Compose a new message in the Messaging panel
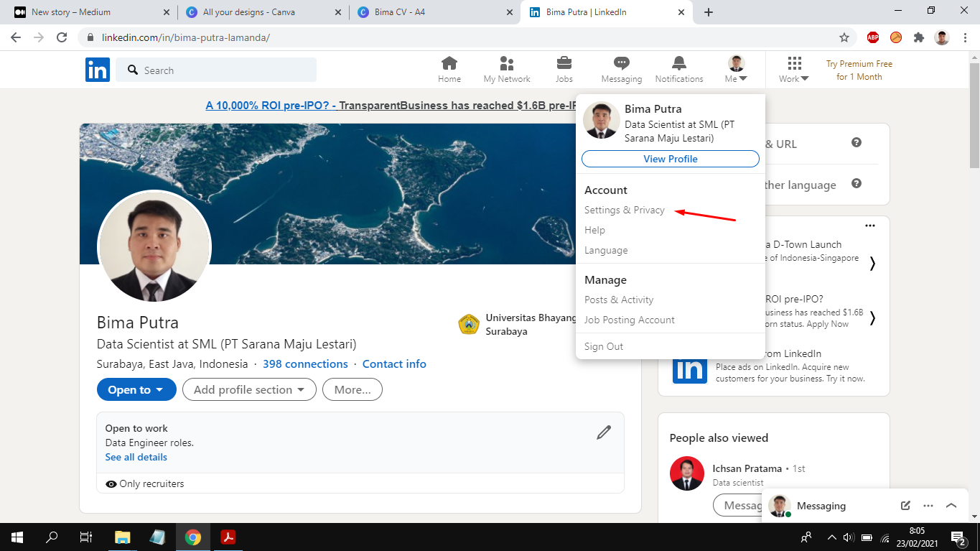The width and height of the screenshot is (980, 551). point(905,505)
